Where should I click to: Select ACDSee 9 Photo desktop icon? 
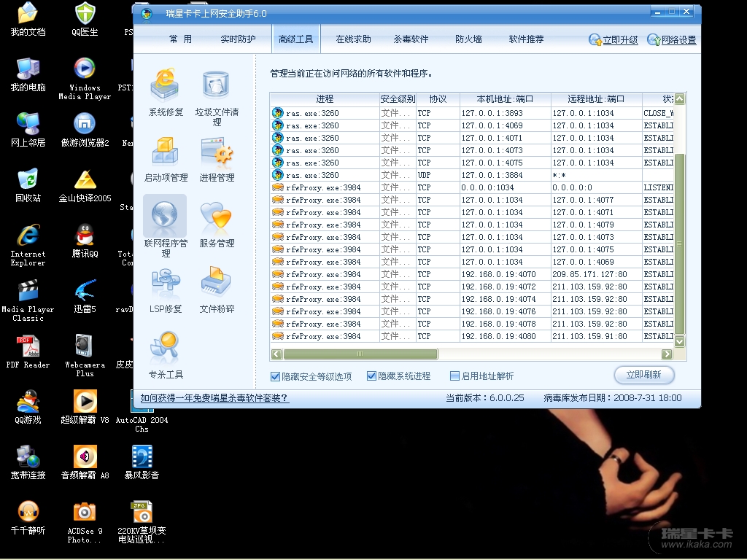tap(85, 521)
